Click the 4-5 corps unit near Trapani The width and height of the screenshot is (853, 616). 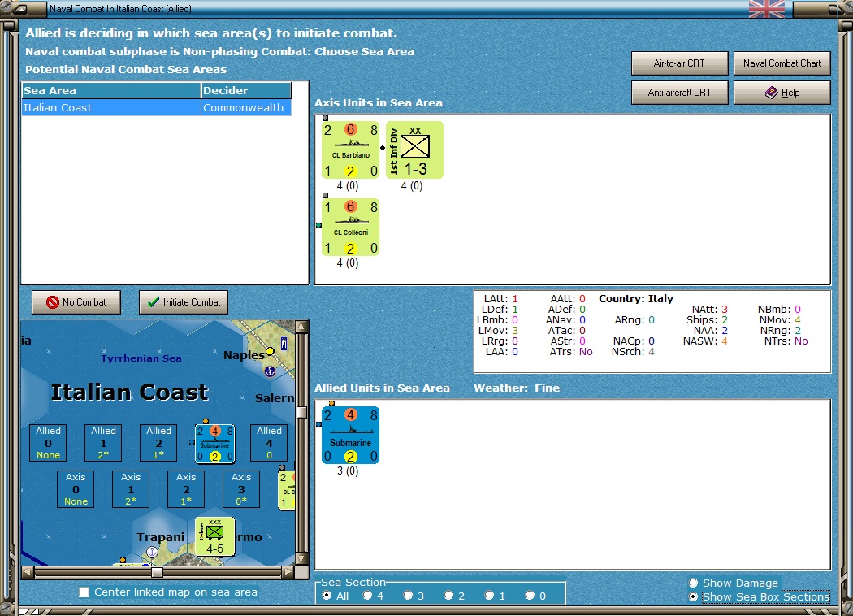point(215,536)
